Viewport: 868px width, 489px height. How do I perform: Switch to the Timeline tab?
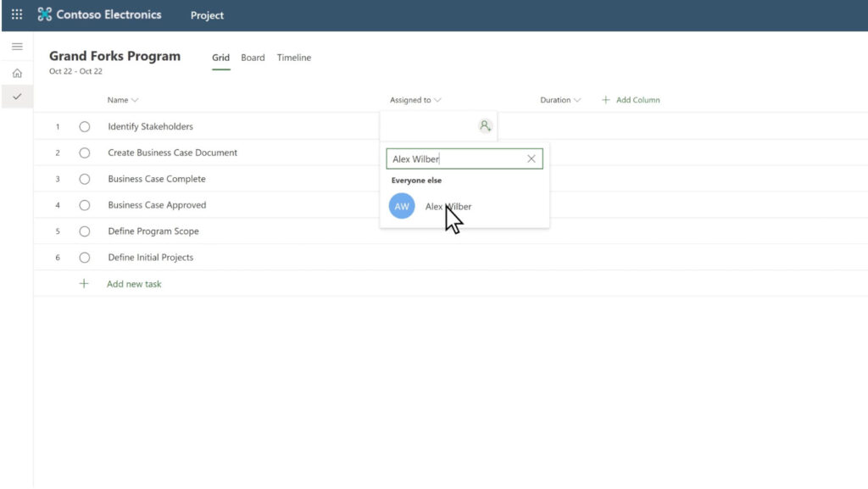(x=293, y=58)
